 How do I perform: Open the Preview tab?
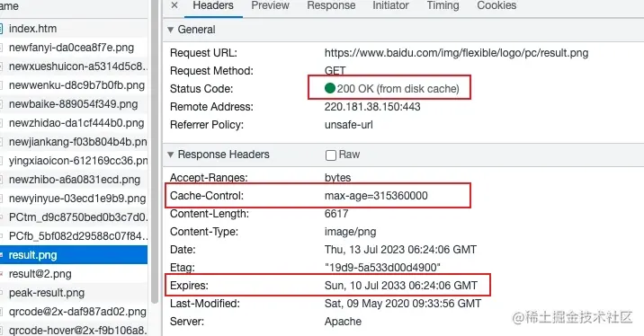click(270, 5)
